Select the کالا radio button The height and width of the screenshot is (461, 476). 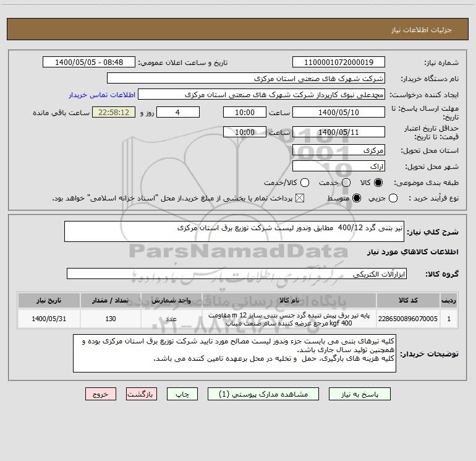[378, 183]
